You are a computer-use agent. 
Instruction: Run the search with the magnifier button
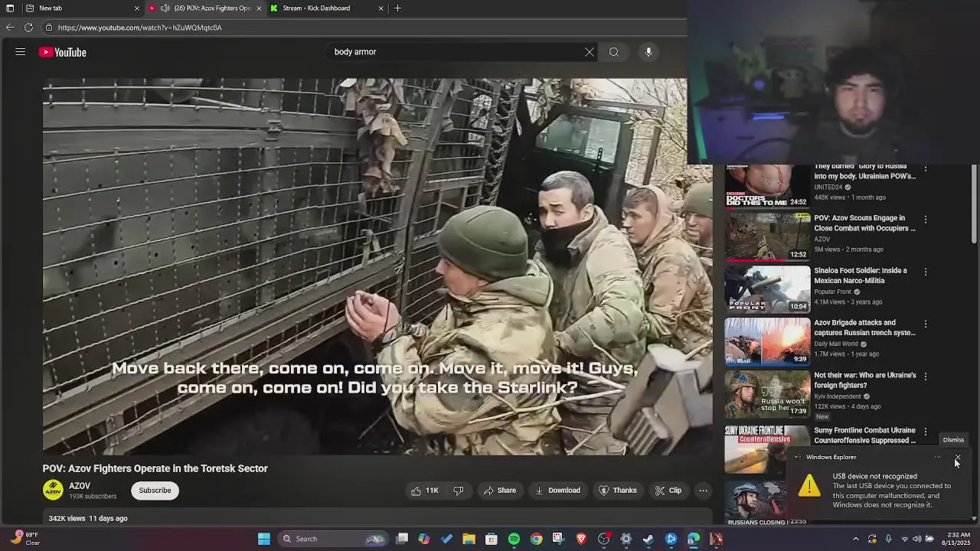coord(614,52)
